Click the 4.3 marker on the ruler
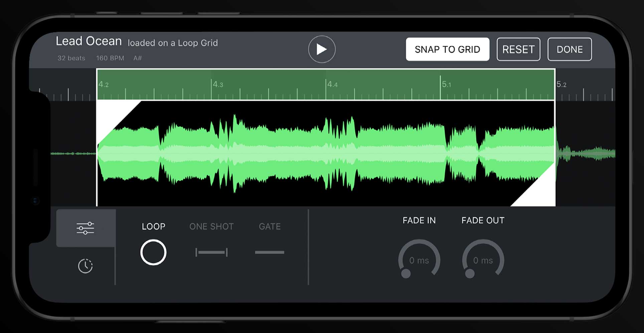Viewport: 644px width, 333px height. [218, 84]
